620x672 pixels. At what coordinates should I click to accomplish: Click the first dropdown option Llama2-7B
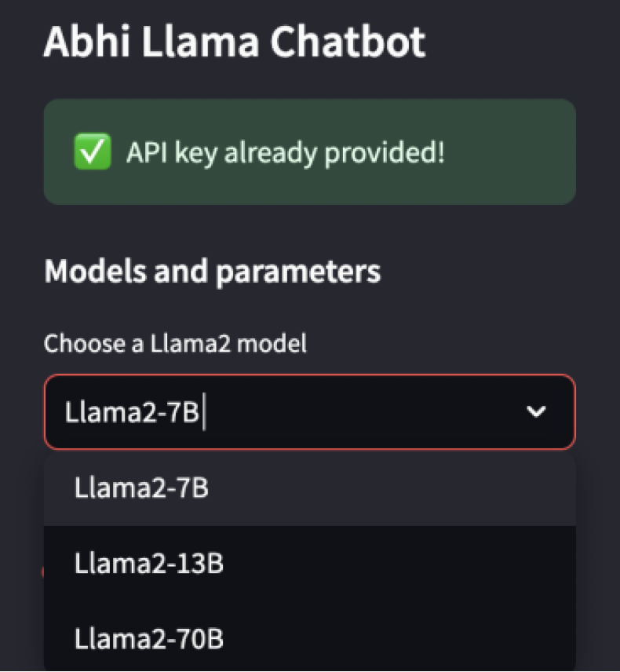[x=140, y=488]
